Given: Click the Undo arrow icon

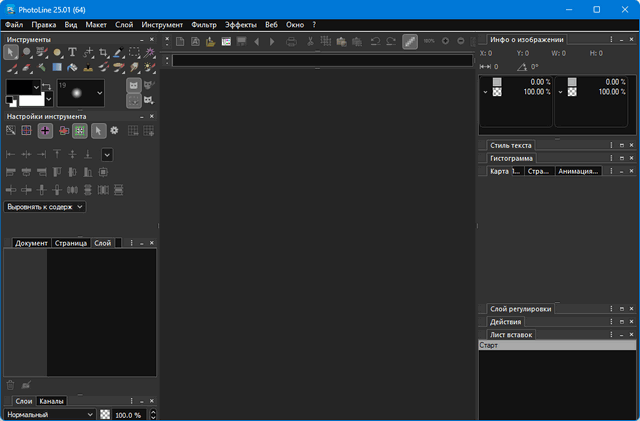Looking at the screenshot, I should point(376,42).
